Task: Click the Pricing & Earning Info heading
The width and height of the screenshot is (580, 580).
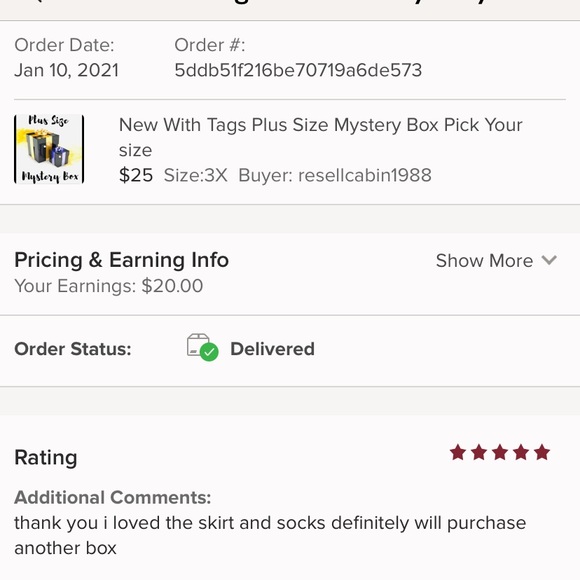Action: (x=121, y=260)
